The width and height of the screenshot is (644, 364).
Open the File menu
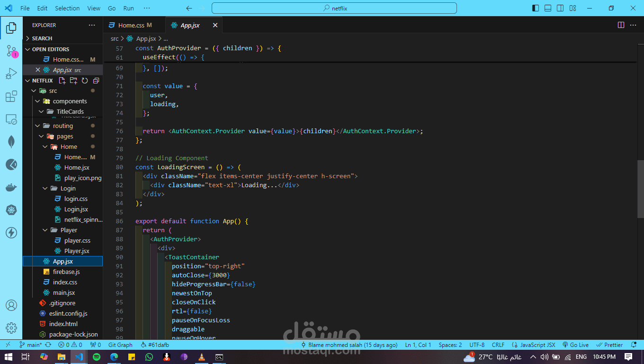[x=25, y=8]
